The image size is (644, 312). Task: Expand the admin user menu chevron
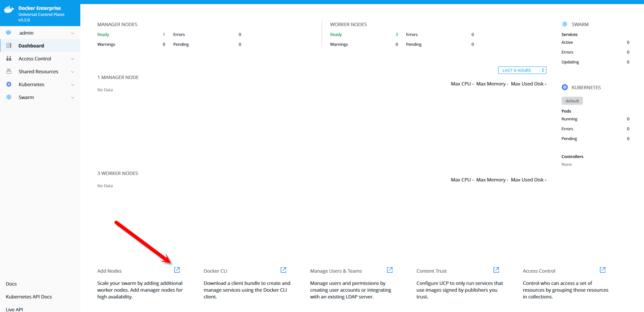pos(73,33)
